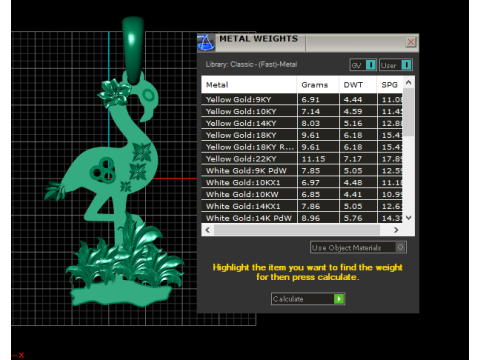The width and height of the screenshot is (480, 360).
Task: Click the 8.96 grams value
Action: point(310,218)
